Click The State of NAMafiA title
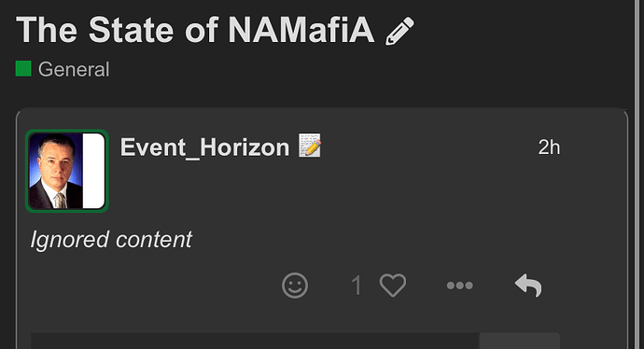This screenshot has height=349, width=644. tap(195, 30)
